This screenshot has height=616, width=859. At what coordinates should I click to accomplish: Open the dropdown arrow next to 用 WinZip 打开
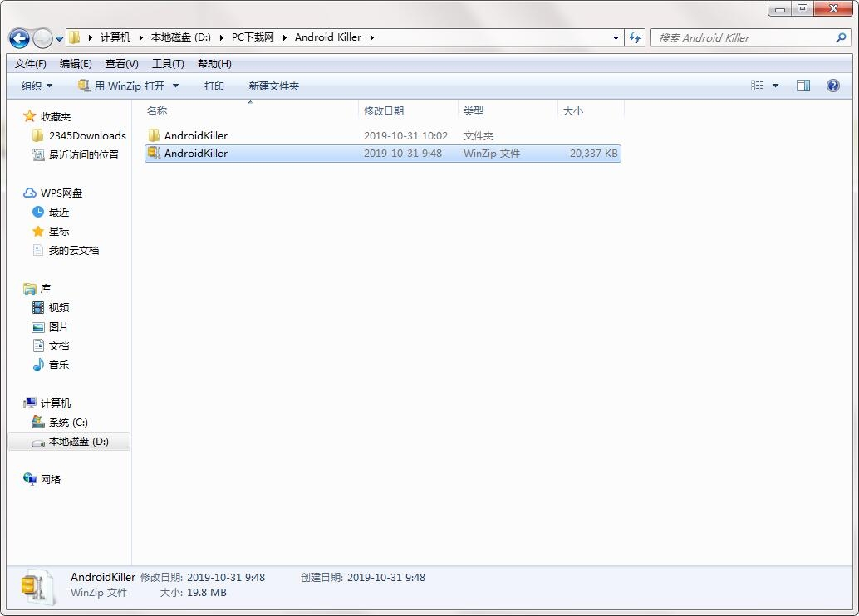pos(176,86)
